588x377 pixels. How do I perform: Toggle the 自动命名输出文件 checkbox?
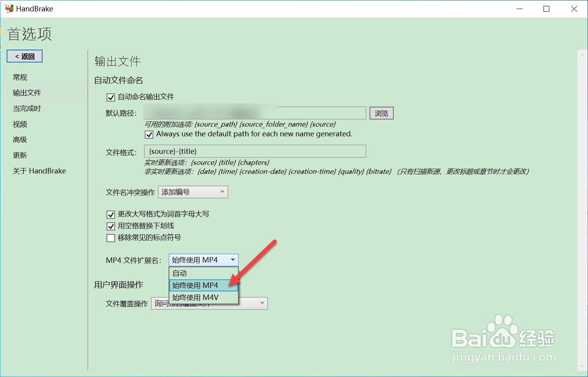tap(111, 97)
